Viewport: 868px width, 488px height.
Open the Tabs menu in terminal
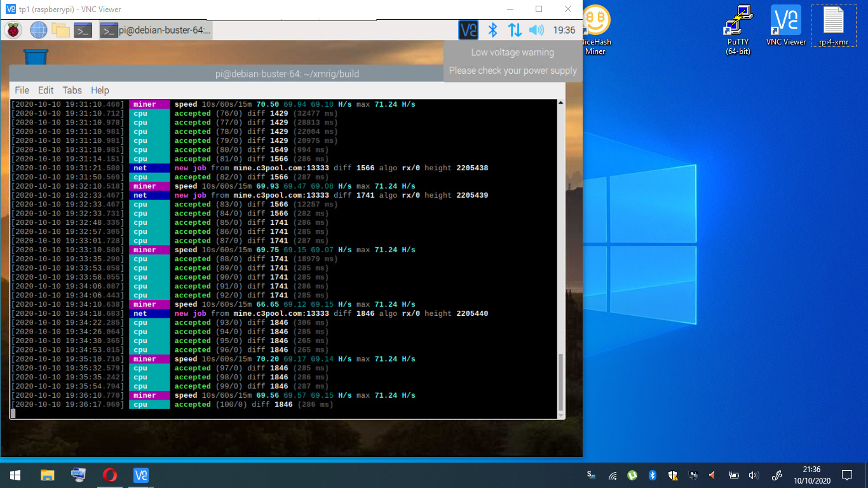pyautogui.click(x=72, y=90)
